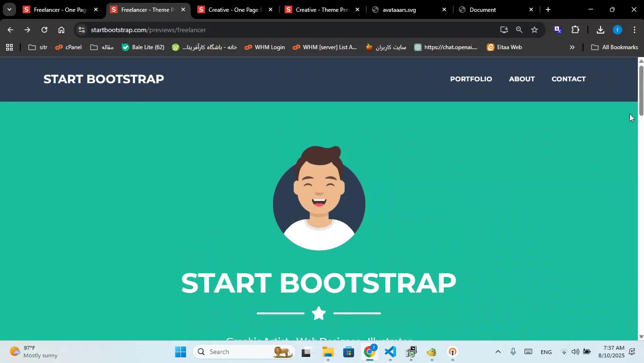The image size is (644, 363).
Task: Go forward to the next page
Action: pyautogui.click(x=27, y=30)
